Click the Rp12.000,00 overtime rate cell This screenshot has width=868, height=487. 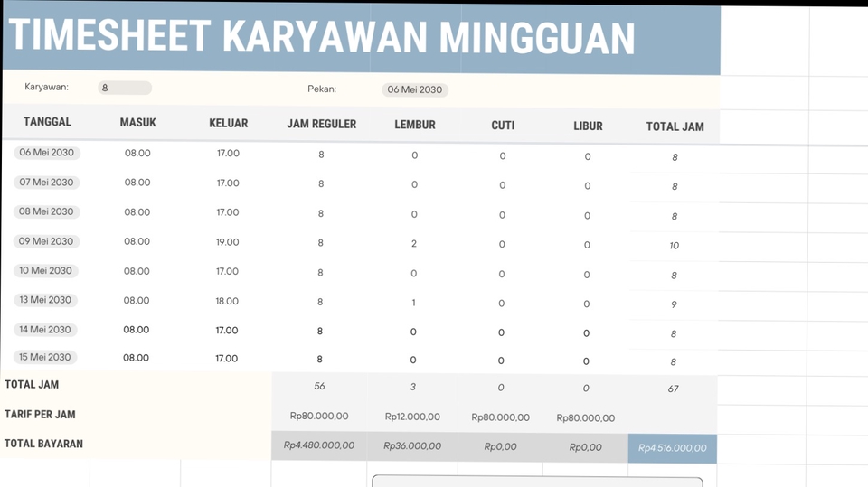point(412,417)
